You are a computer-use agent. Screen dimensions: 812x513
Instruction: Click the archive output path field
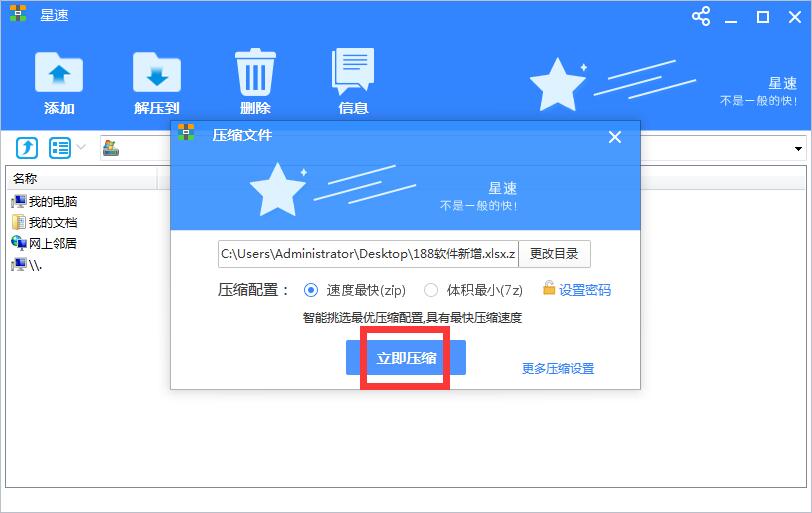367,254
